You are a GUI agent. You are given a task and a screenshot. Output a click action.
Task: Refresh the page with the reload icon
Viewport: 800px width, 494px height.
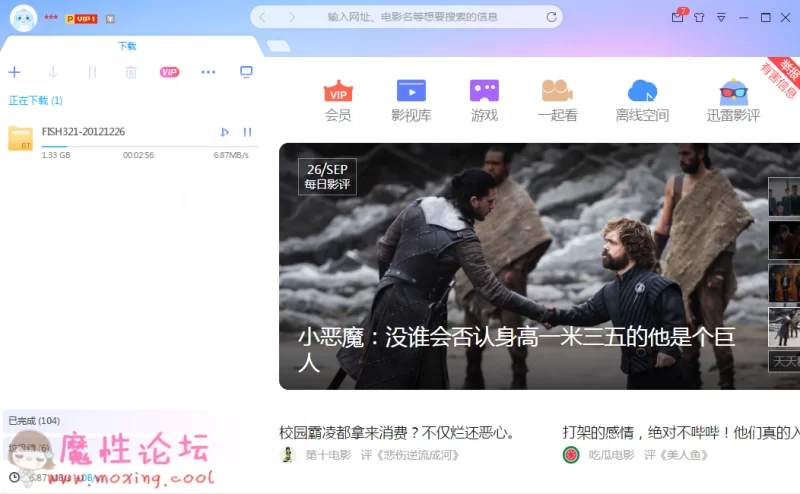tap(552, 17)
